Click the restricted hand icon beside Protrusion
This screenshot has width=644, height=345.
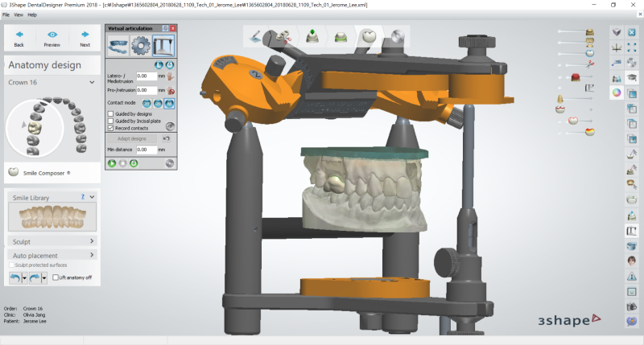coord(171,90)
